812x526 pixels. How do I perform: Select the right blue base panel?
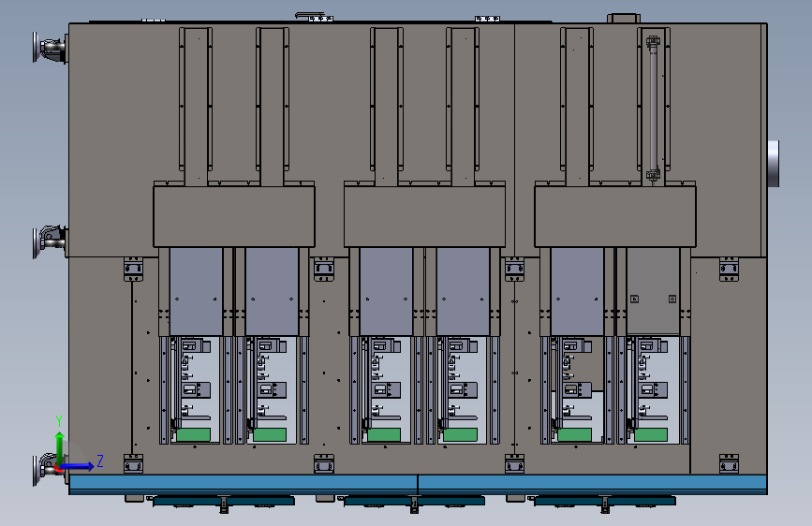tap(593, 483)
